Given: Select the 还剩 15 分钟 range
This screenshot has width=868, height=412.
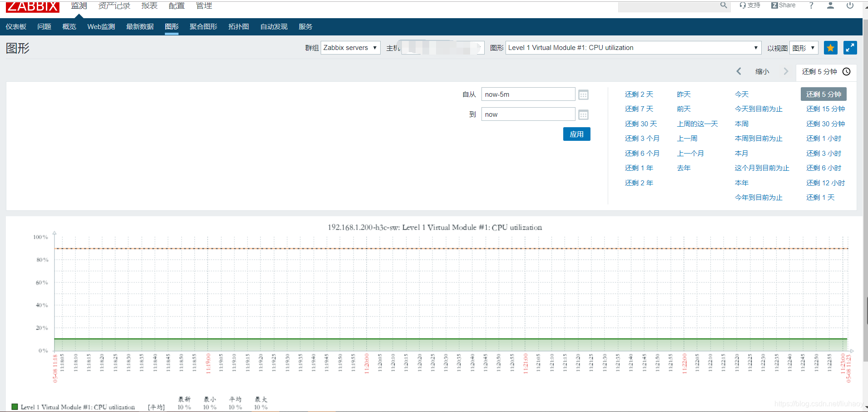Looking at the screenshot, I should click(826, 109).
